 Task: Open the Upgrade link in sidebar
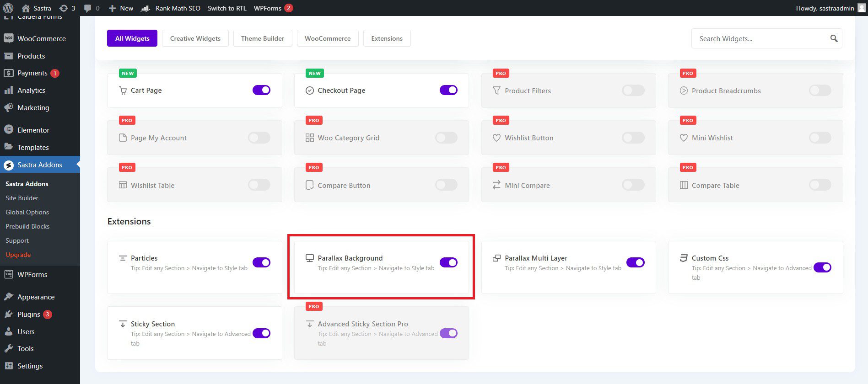point(18,255)
